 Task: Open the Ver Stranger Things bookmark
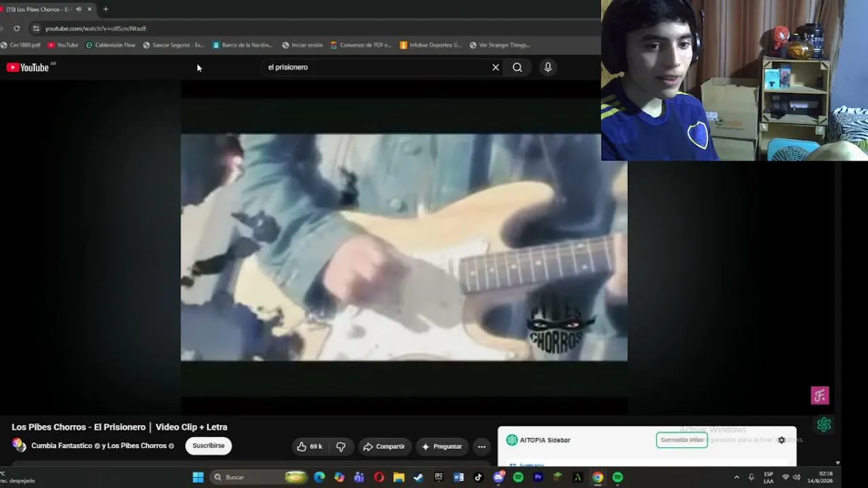point(500,45)
